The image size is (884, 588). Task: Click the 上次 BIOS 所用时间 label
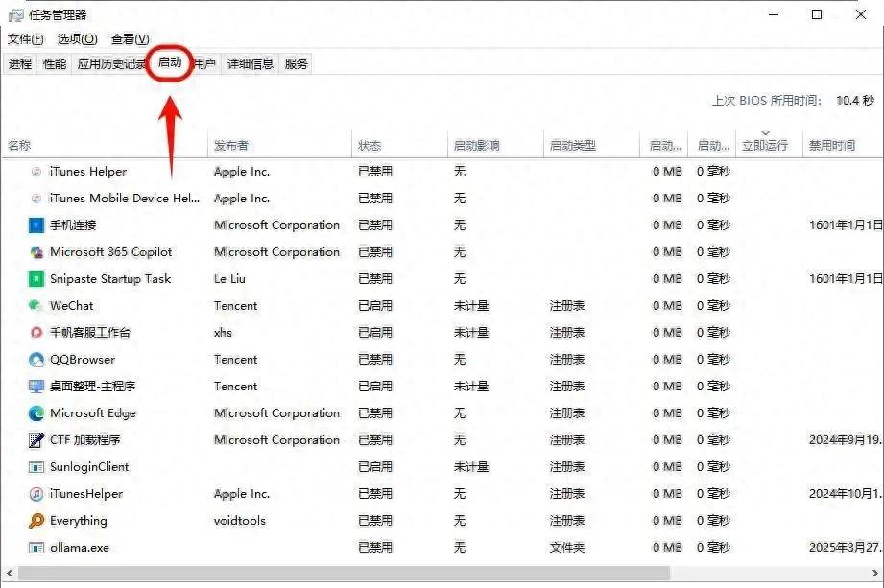pyautogui.click(x=766, y=101)
